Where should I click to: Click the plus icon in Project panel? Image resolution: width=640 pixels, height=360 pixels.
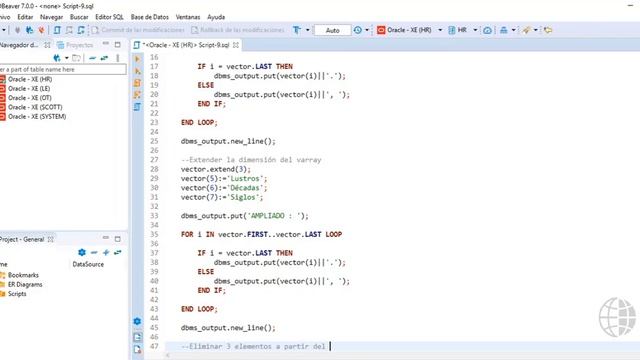[106, 253]
